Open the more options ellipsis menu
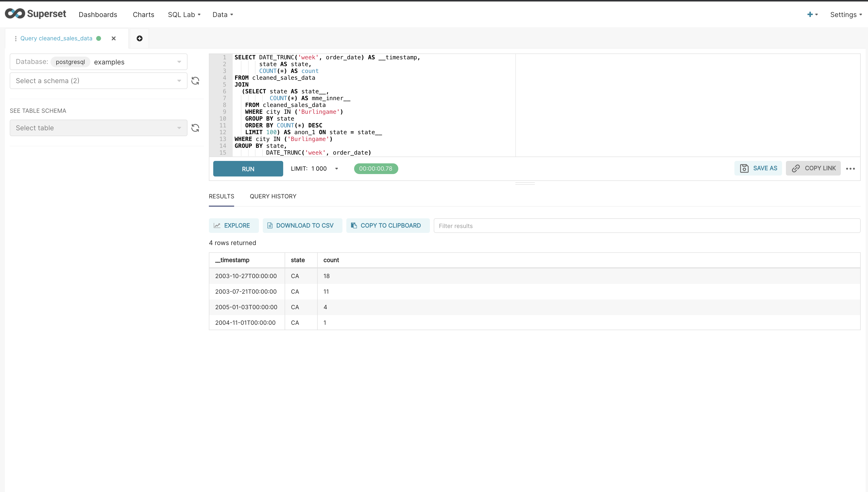The height and width of the screenshot is (492, 868). tap(851, 168)
